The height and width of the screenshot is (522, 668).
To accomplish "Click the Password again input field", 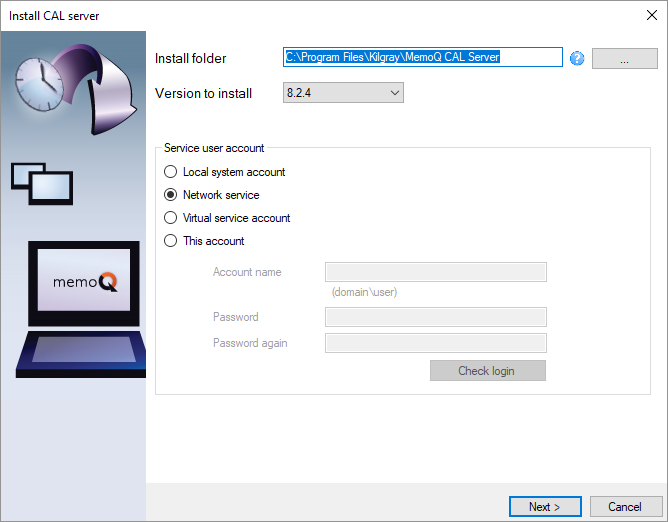I will pyautogui.click(x=435, y=343).
